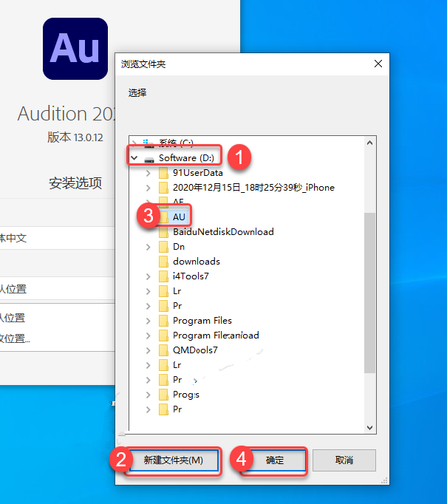This screenshot has width=447, height=504.
Task: Close the 浏览文件夹 dialog with the X
Action: (378, 64)
